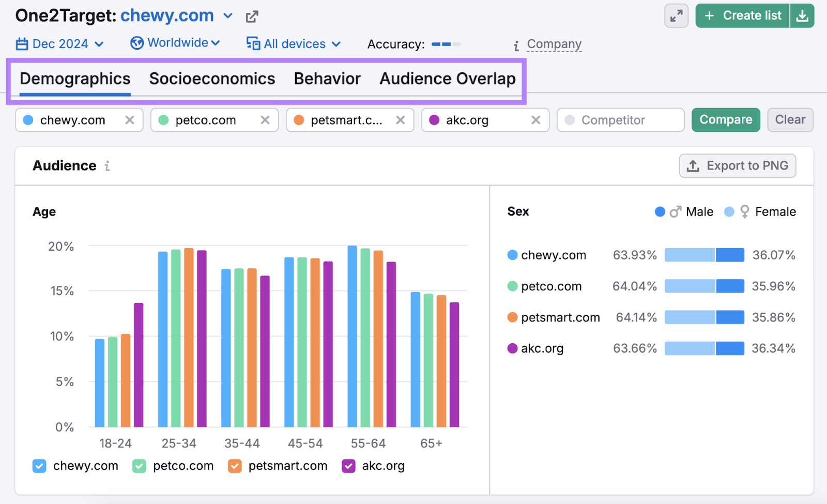Click the globe icon beside Worldwide
Image resolution: width=827 pixels, height=504 pixels.
(137, 43)
